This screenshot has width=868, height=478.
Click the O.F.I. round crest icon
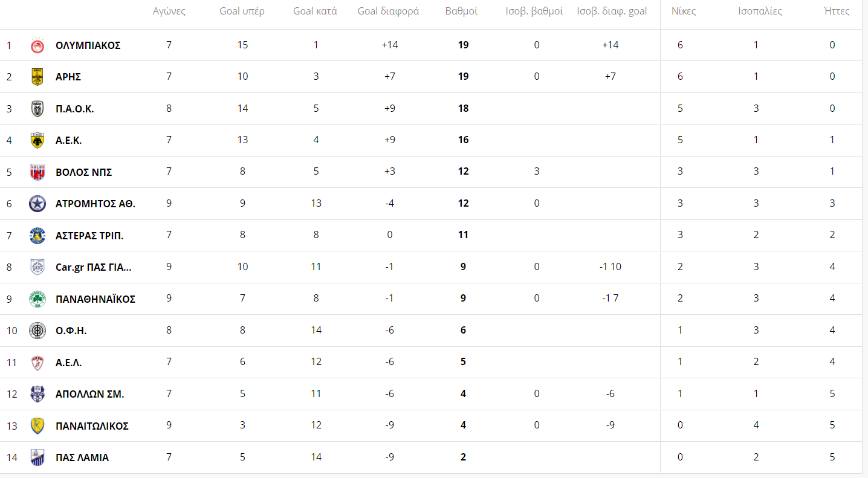pos(37,331)
